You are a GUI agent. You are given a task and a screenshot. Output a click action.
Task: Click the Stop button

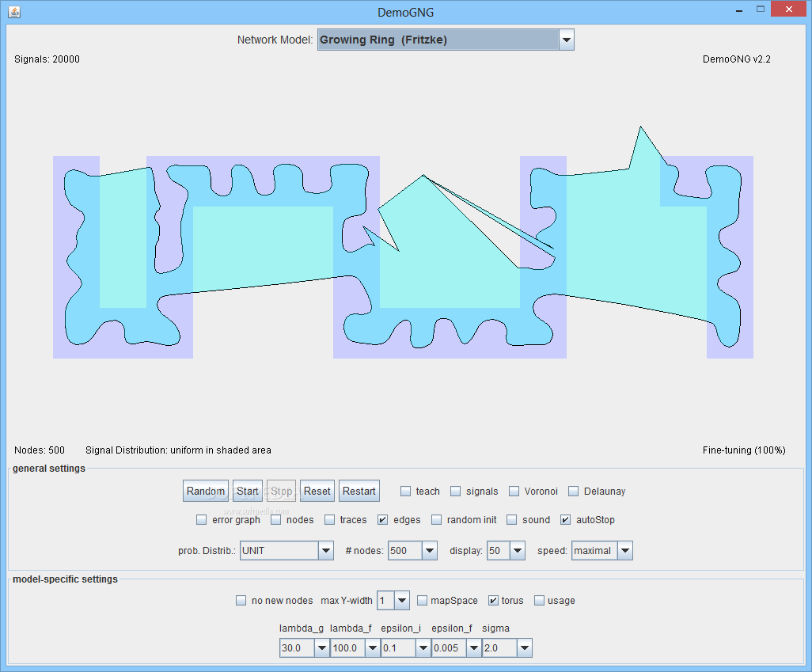point(281,492)
